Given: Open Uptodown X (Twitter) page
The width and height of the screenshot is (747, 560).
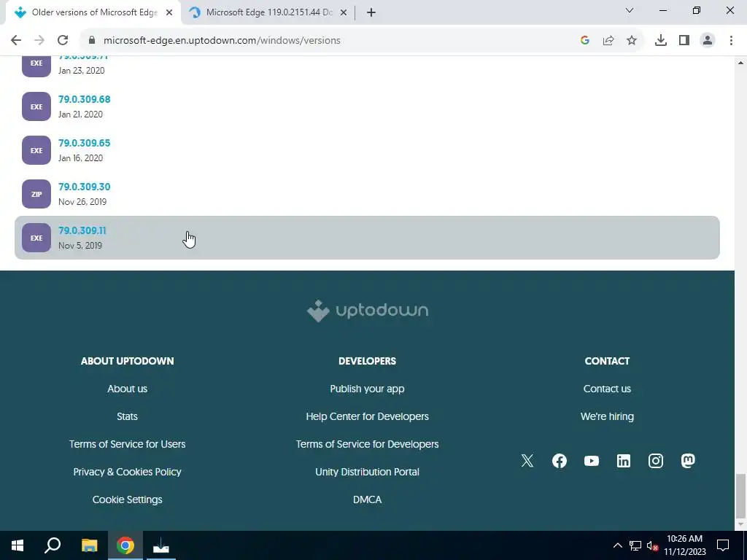Looking at the screenshot, I should click(527, 461).
